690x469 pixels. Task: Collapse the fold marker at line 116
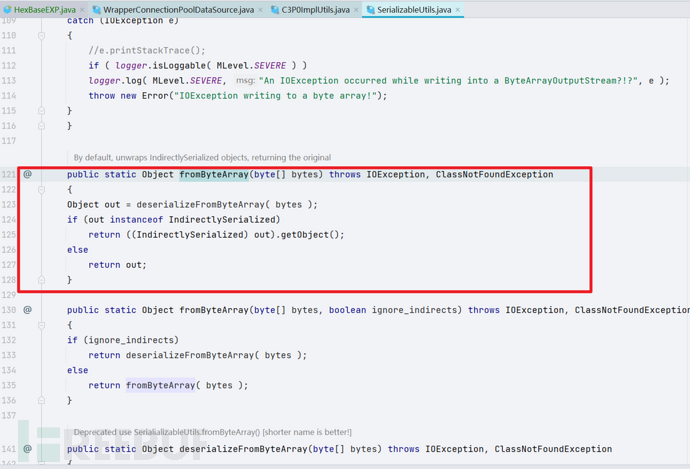41,126
